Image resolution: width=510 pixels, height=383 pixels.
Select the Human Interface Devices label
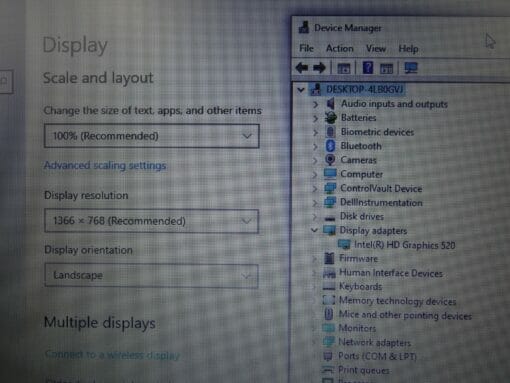tap(391, 273)
